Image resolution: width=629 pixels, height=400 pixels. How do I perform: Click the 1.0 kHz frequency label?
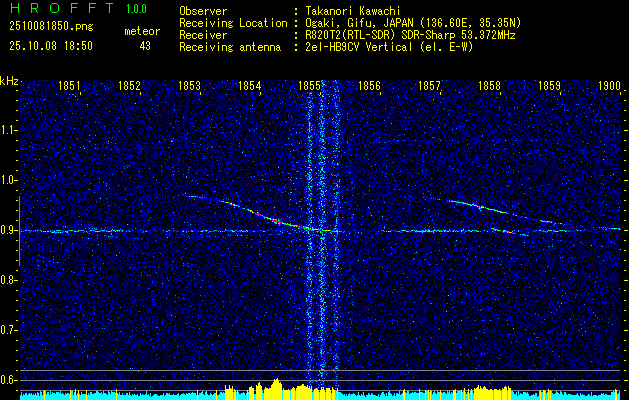(x=8, y=180)
